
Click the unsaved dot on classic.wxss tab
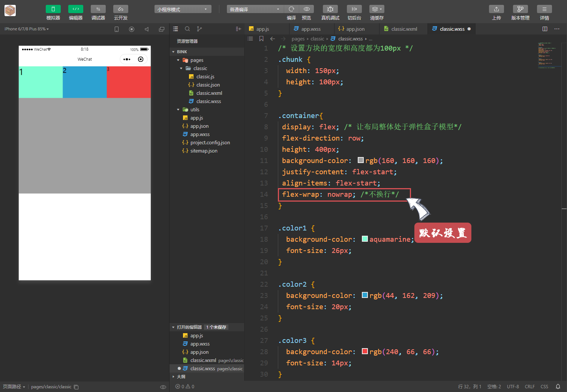[469, 29]
